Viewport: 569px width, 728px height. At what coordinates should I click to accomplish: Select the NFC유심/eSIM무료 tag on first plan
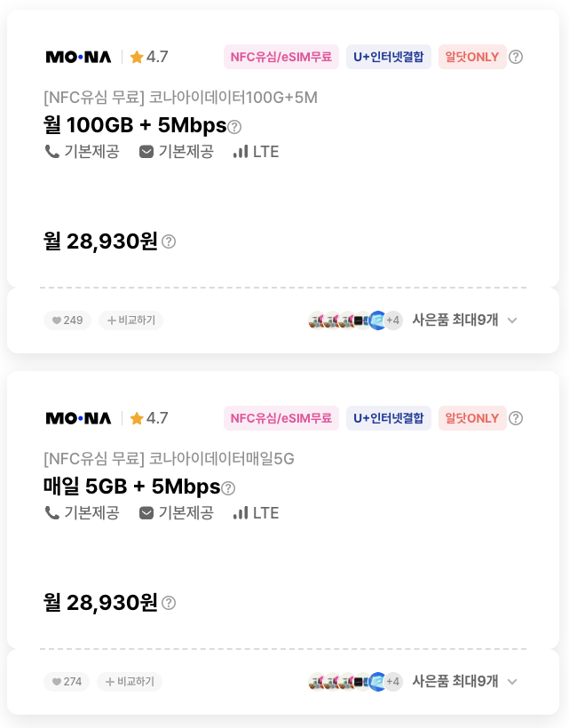[281, 57]
